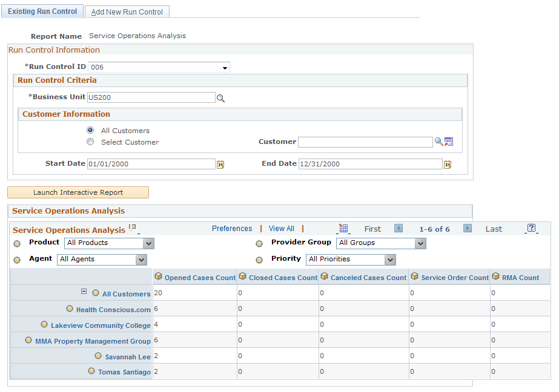Click the drill-down cube on RMA Count
The image size is (559, 392).
pos(496,277)
